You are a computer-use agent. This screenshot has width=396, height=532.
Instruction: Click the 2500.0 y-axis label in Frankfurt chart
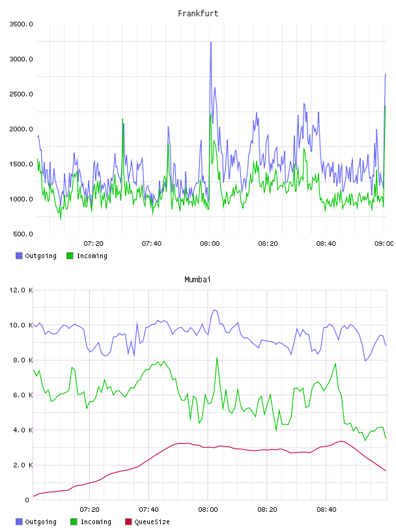click(21, 94)
